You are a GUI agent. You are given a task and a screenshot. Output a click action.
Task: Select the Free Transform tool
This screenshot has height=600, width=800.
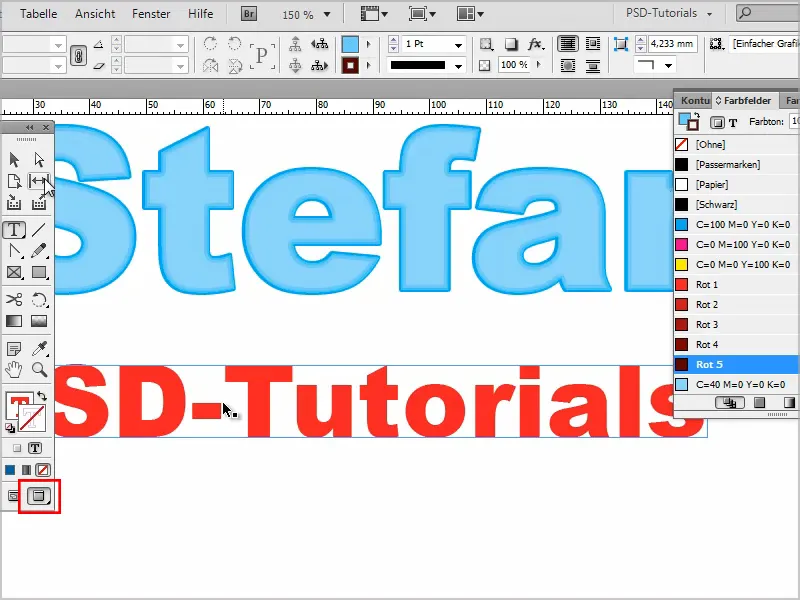pos(39,299)
